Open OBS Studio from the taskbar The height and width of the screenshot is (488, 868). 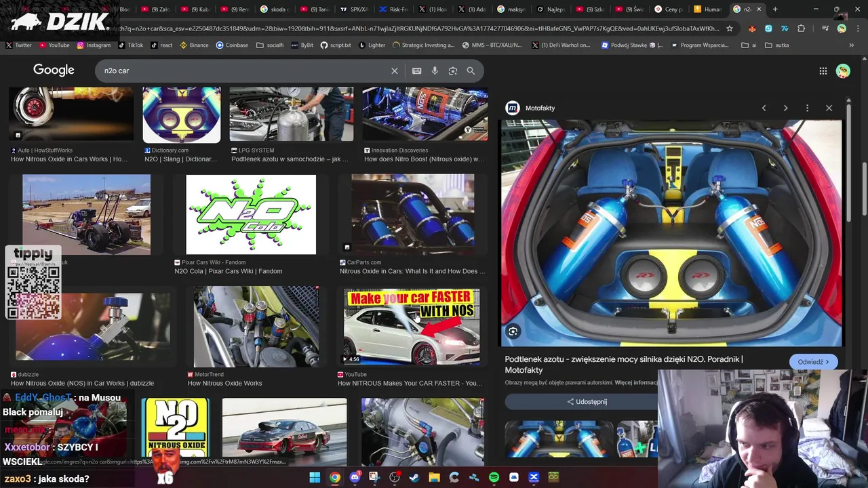click(395, 477)
